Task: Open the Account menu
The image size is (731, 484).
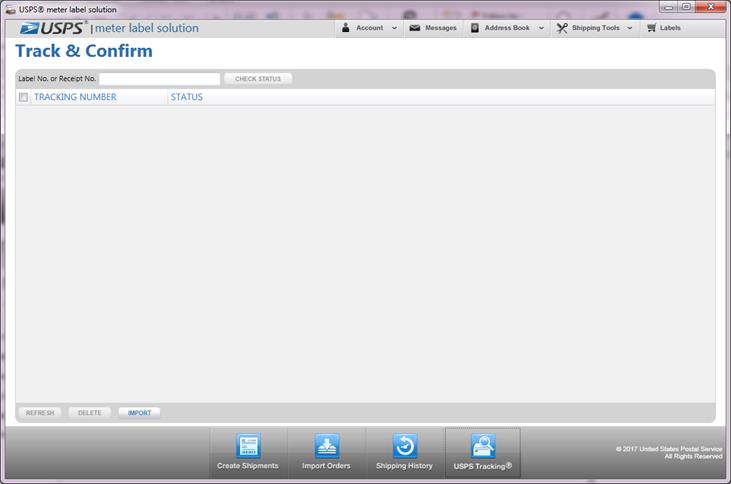Action: (369, 28)
